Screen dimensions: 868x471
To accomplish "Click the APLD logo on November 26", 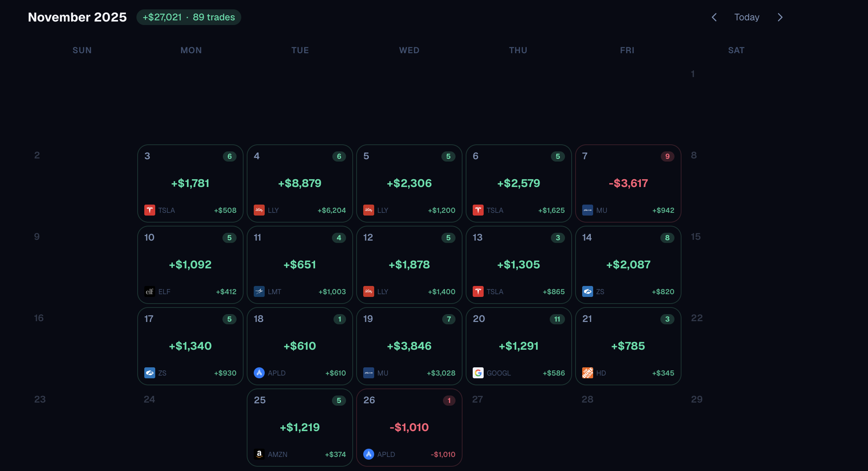I will [369, 454].
